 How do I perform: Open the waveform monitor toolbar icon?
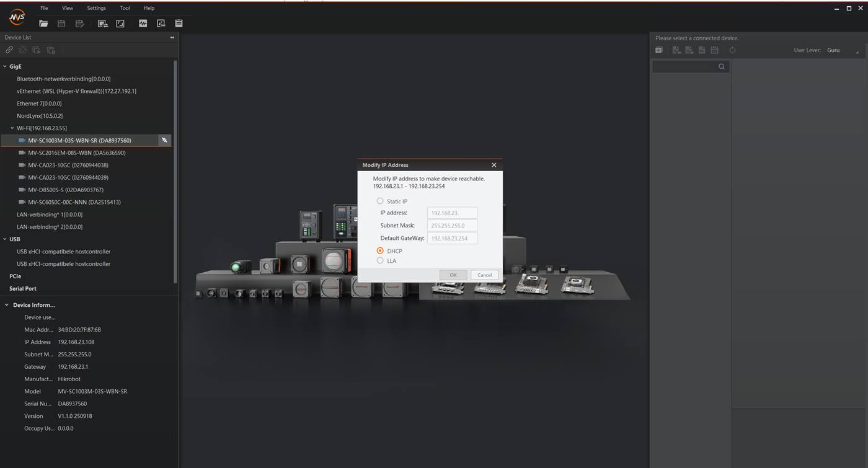(143, 24)
